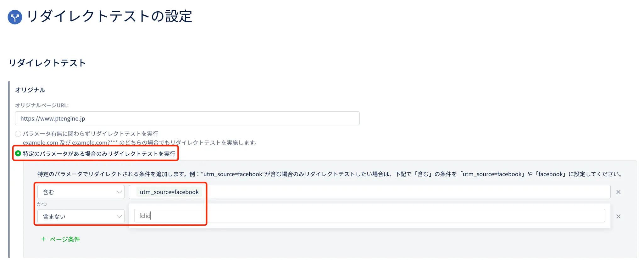
Task: Select the パラメータ有無に関わらず radio button
Action: coord(18,134)
